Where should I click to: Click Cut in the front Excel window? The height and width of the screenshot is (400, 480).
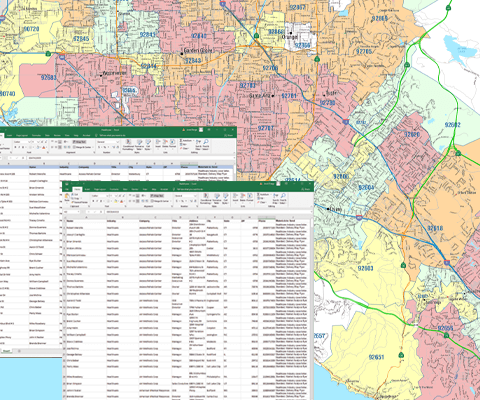coord(75,194)
